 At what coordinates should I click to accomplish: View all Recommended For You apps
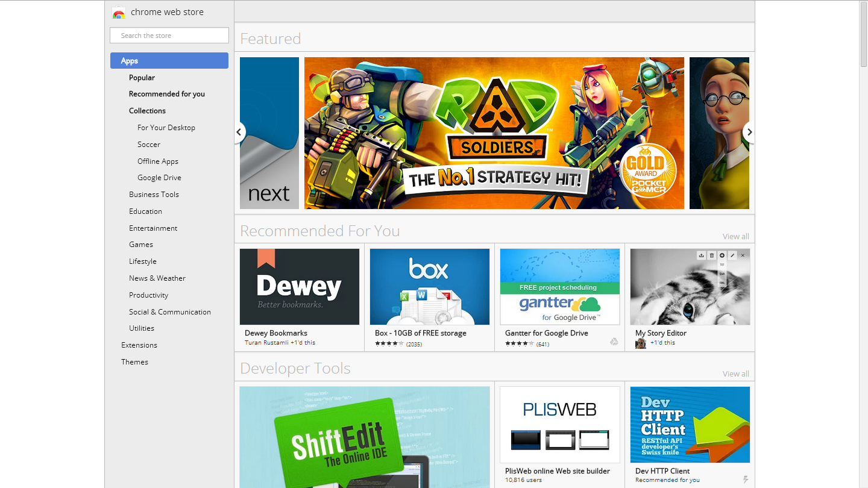click(736, 237)
